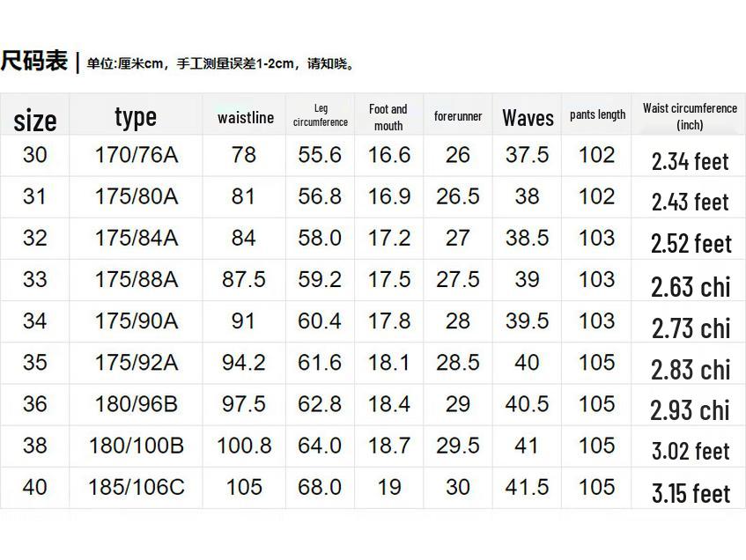The image size is (746, 560).
Task: Click the "size" column header
Action: [34, 119]
